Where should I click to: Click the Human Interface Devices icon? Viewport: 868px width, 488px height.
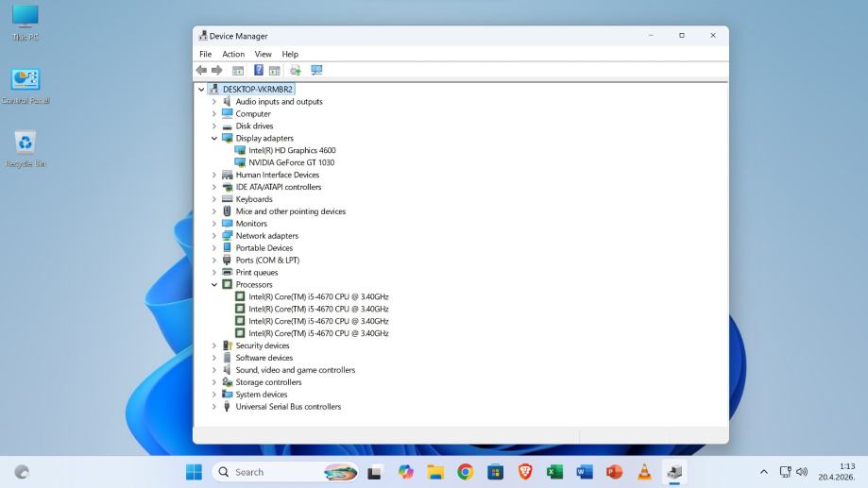[x=227, y=175]
